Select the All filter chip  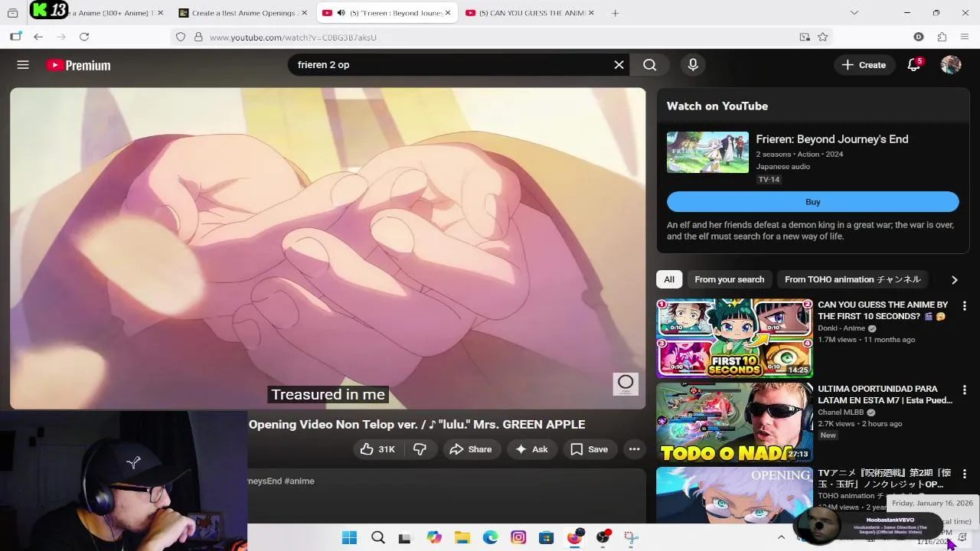point(669,279)
